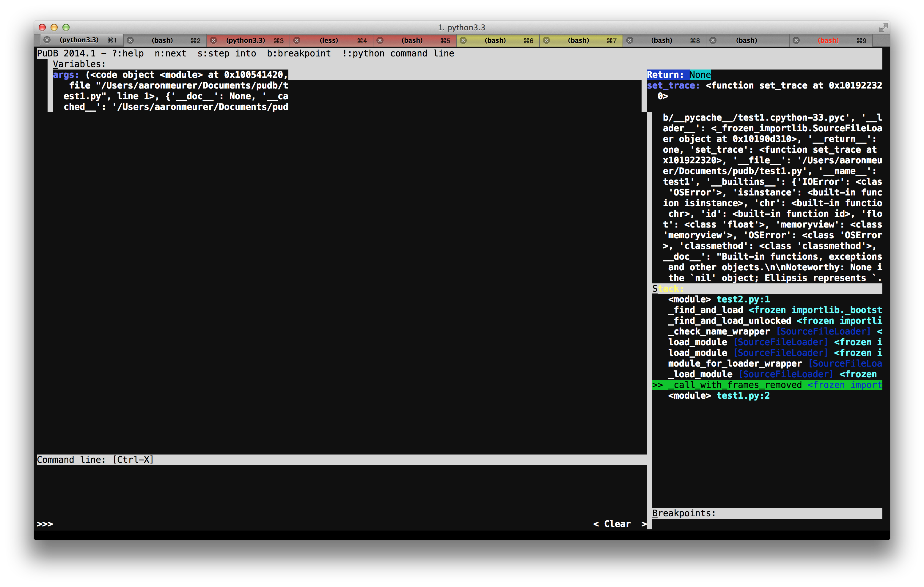The image size is (924, 587).
Task: Select stack frame '_check_name_wrapper'
Action: (767, 332)
